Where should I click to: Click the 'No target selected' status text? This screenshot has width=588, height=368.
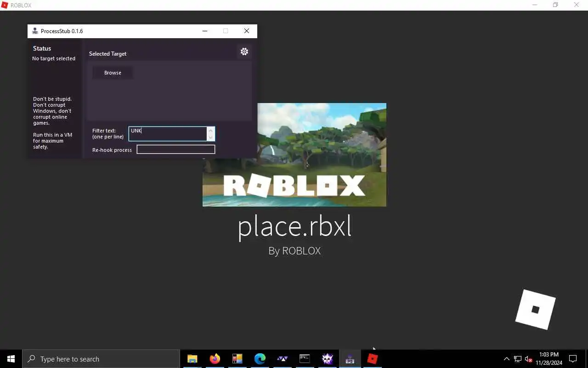click(x=54, y=58)
